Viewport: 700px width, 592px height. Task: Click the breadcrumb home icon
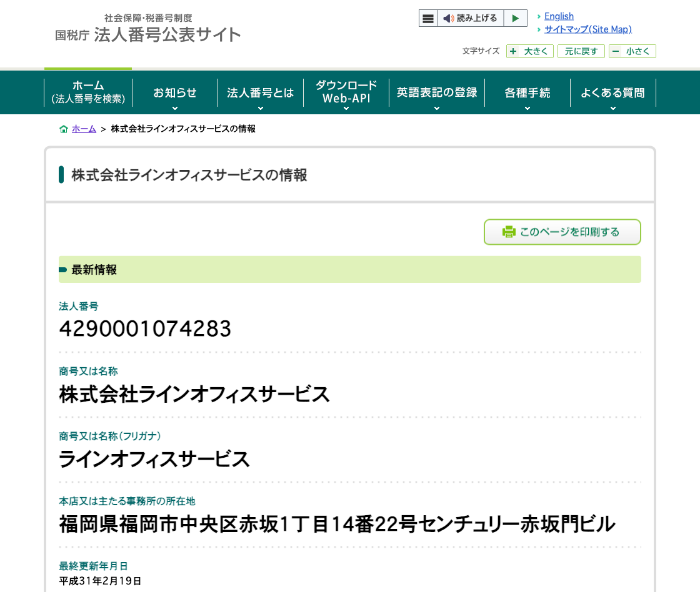pyautogui.click(x=63, y=129)
